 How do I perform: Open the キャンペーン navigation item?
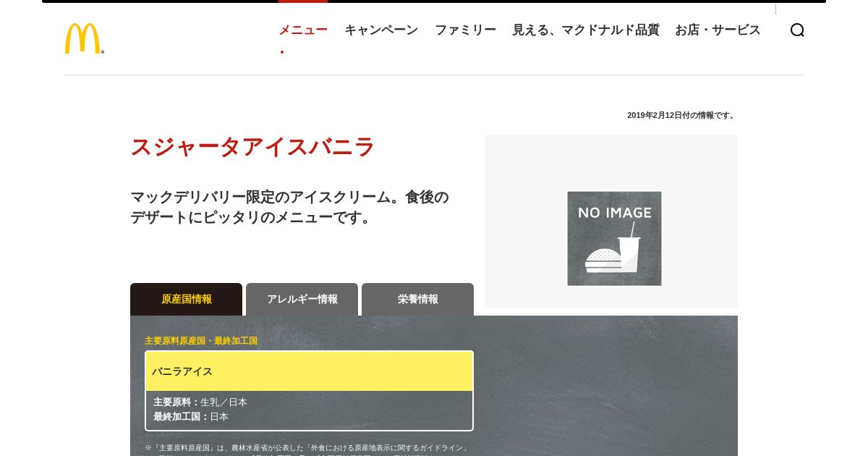tap(381, 30)
